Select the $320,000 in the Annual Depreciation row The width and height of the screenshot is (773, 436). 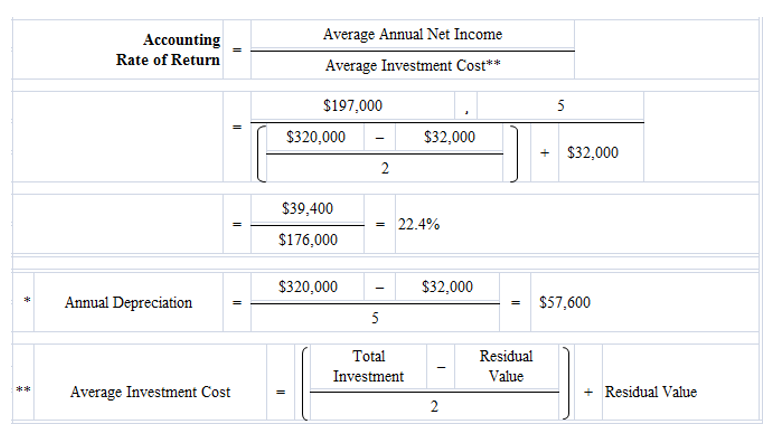point(308,287)
